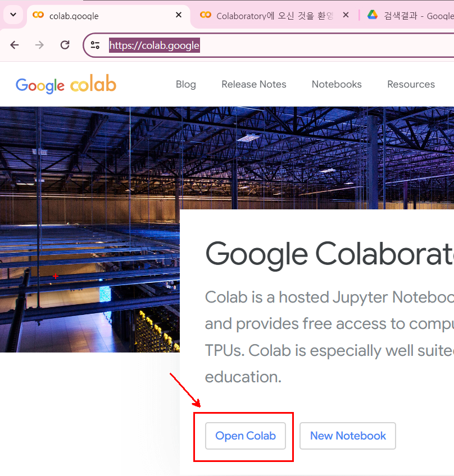Image resolution: width=454 pixels, height=476 pixels.
Task: Switch to the colab.google tab
Action: (x=108, y=16)
